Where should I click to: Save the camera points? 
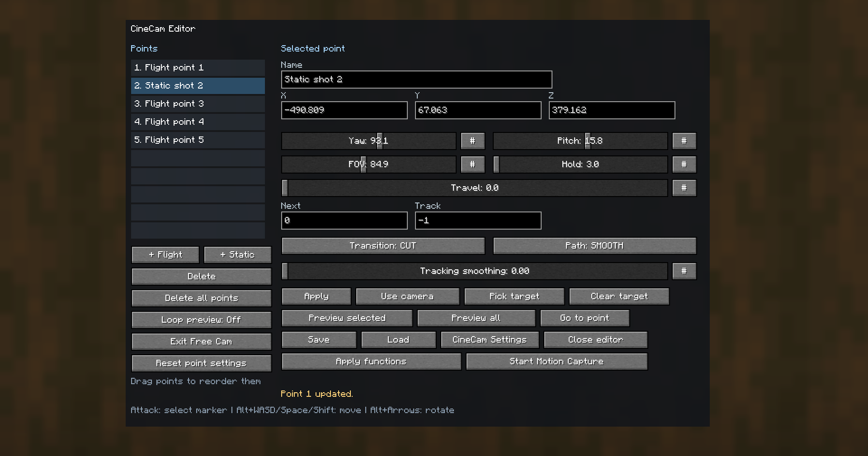[319, 340]
